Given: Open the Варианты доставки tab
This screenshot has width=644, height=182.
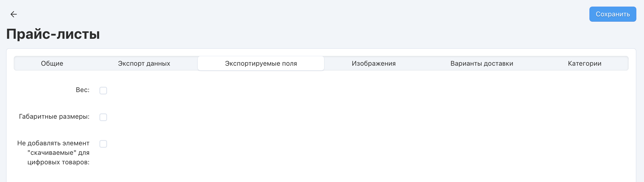Looking at the screenshot, I should coord(482,64).
